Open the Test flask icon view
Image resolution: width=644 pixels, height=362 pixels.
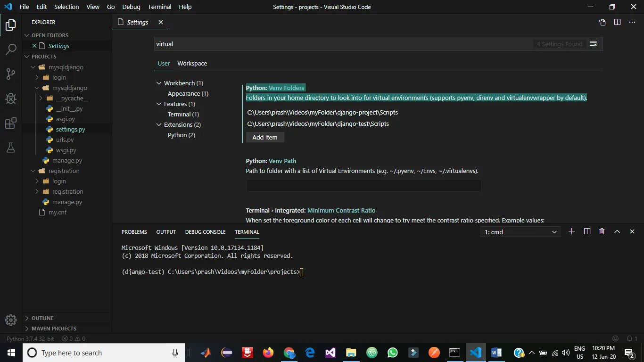coord(10,148)
